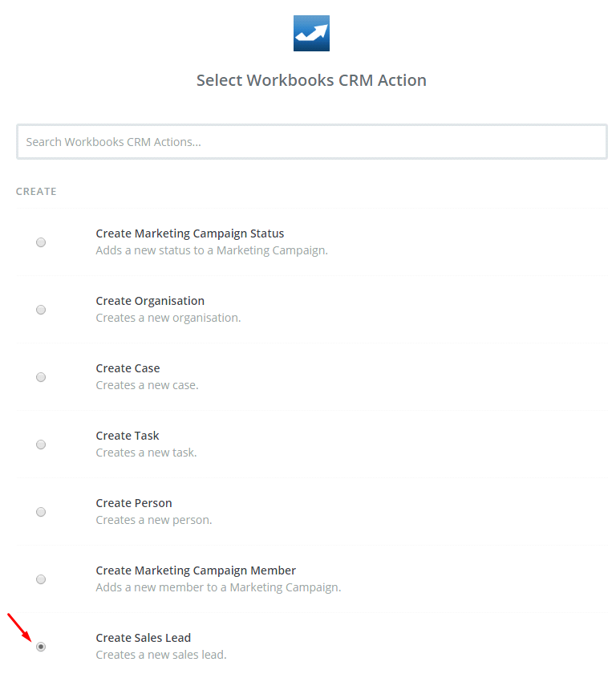Viewport: 616px width, 678px height.
Task: Click the Search Workbooks CRM Actions field
Action: point(311,142)
